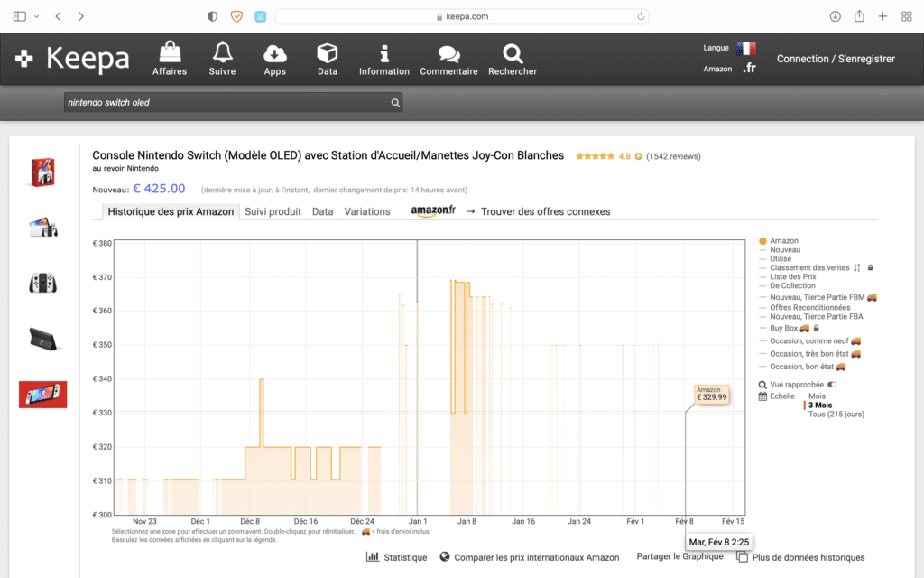924x578 pixels.
Task: Toggle Occasion, comme neuf legend entry
Action: 810,340
